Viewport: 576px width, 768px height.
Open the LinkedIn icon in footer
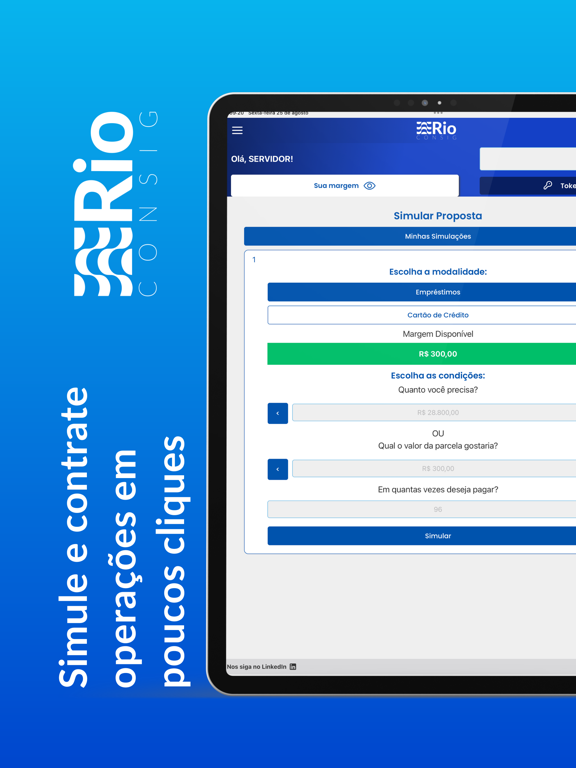[x=293, y=667]
